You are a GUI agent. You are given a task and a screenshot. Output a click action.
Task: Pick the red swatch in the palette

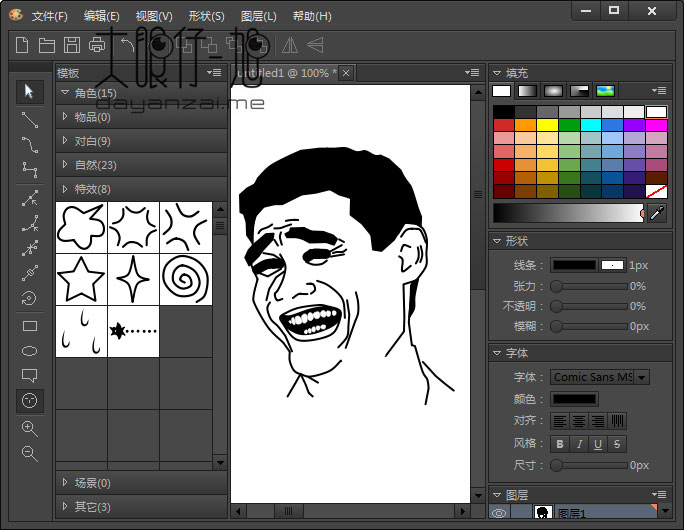click(504, 126)
